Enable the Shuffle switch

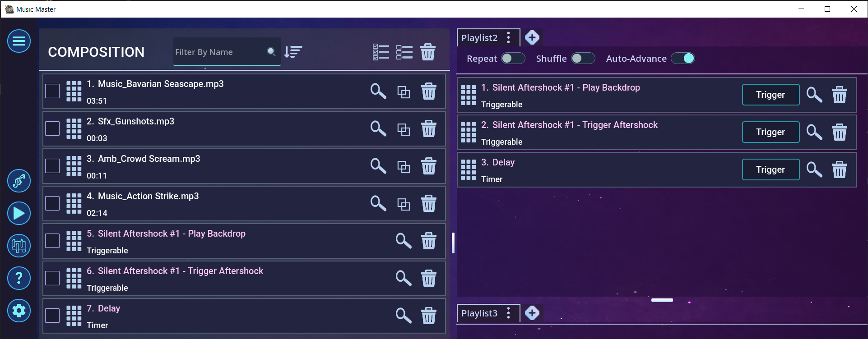pos(583,59)
